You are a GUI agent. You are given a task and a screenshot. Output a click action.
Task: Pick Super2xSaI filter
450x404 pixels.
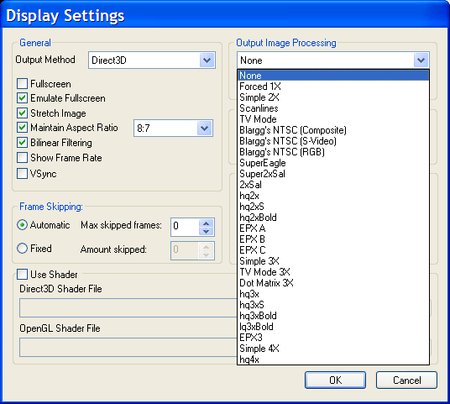[x=333, y=174]
